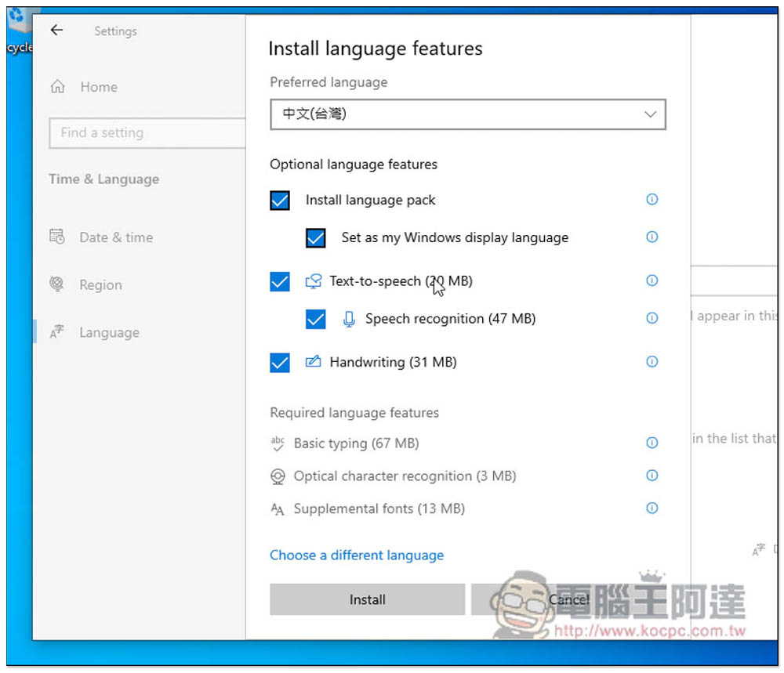The image size is (784, 673).
Task: Click the Install button
Action: point(367,599)
